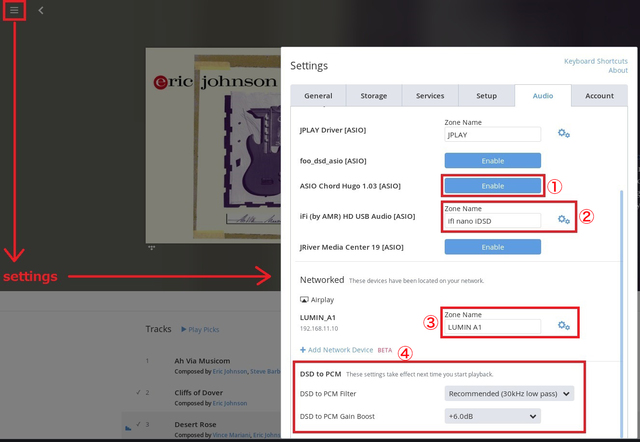This screenshot has height=442, width=640.
Task: Click the Play Picks play icon
Action: click(184, 328)
